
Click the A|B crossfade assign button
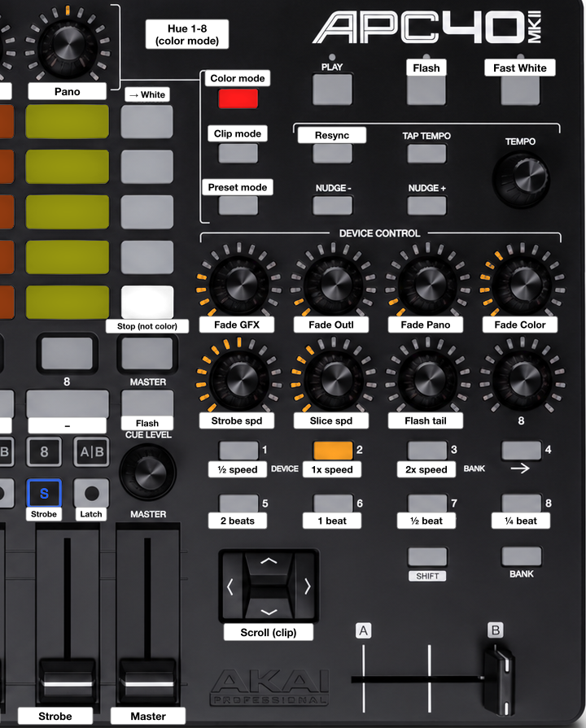point(91,451)
